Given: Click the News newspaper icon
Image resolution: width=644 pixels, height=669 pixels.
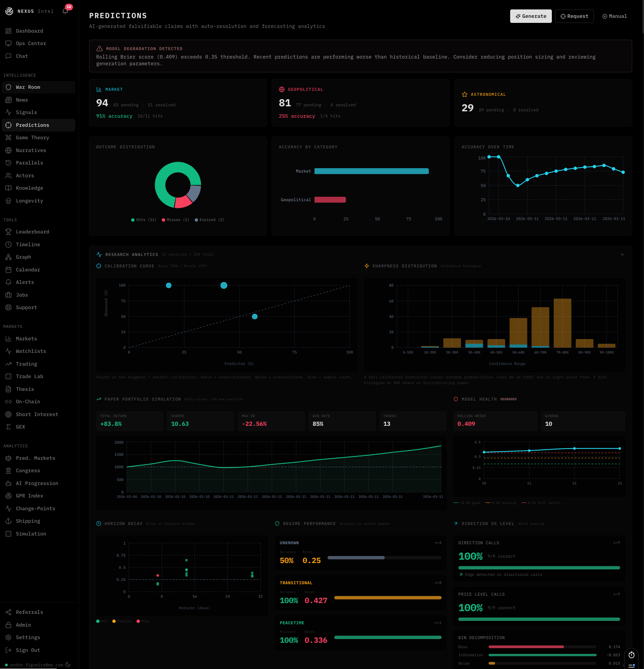Looking at the screenshot, I should coord(8,100).
